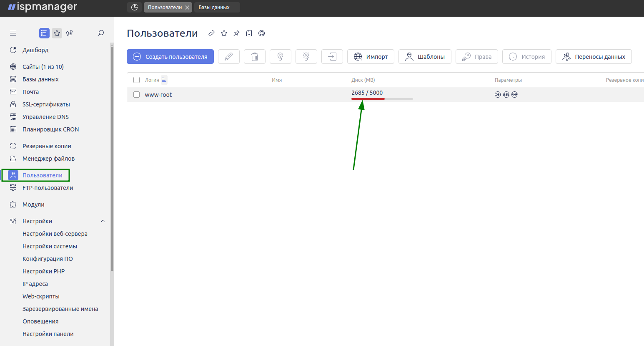Toggle select-all checkbox in table header
Image resolution: width=644 pixels, height=346 pixels.
(x=136, y=80)
